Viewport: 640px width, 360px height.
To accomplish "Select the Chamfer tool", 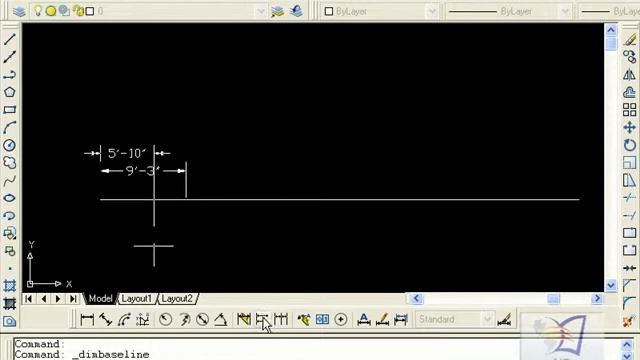I will 629,286.
